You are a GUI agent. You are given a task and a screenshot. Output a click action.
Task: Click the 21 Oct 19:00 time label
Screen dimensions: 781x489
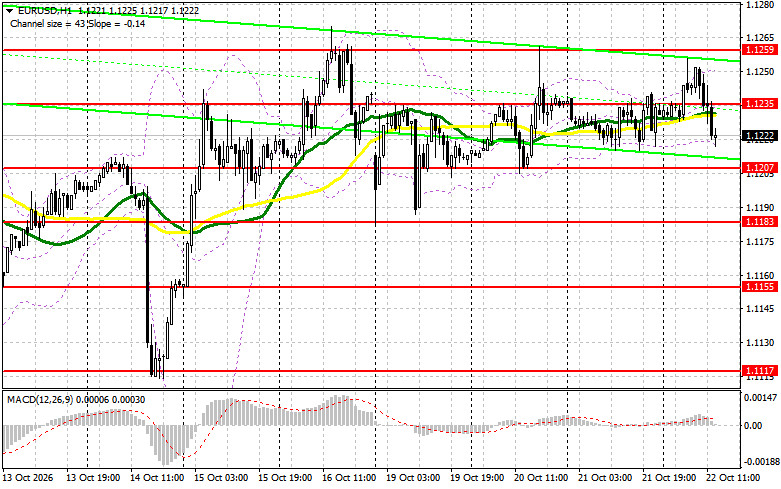[x=669, y=478]
